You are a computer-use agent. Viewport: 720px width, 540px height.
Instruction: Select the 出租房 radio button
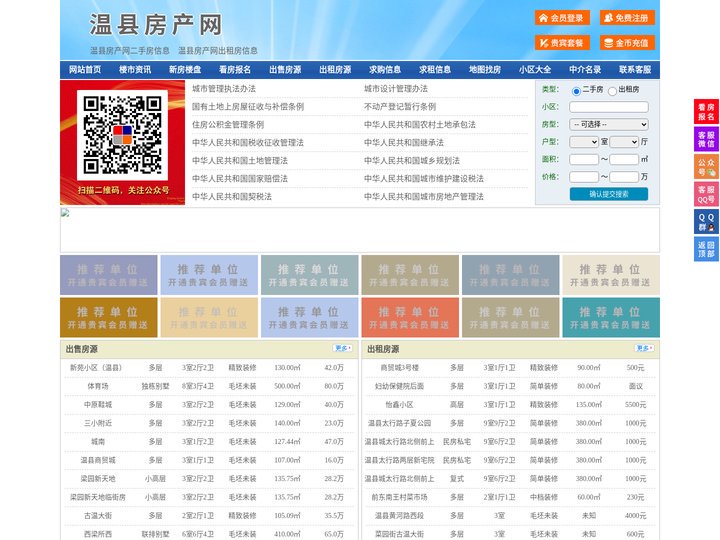coord(612,91)
